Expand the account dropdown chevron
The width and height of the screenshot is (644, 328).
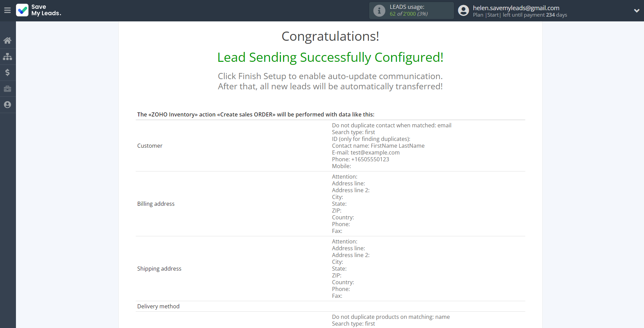[x=637, y=11]
